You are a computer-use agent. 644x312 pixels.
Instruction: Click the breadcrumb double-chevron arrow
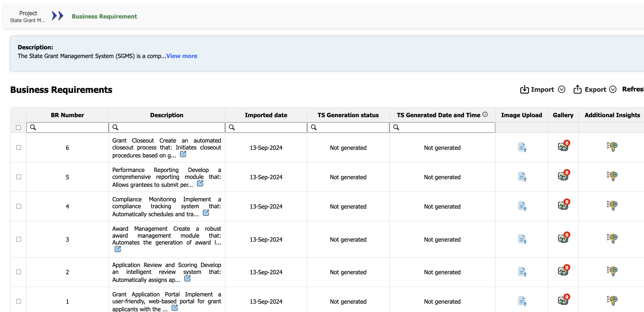[x=57, y=16]
